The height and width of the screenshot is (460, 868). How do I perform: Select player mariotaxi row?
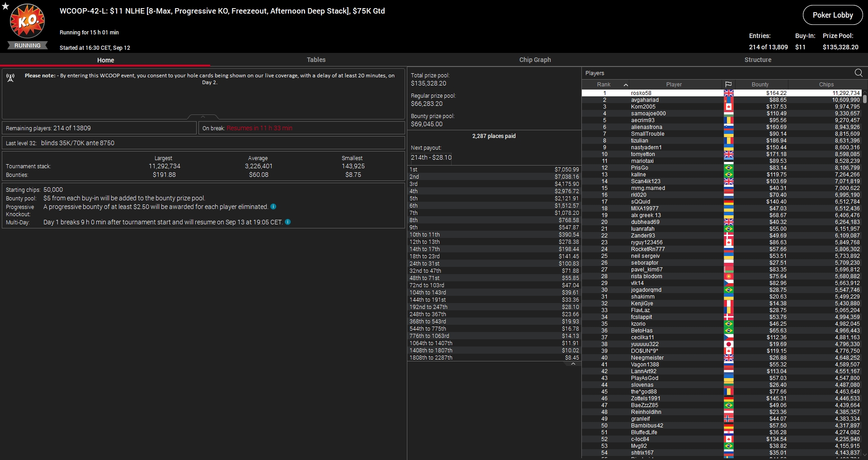722,161
